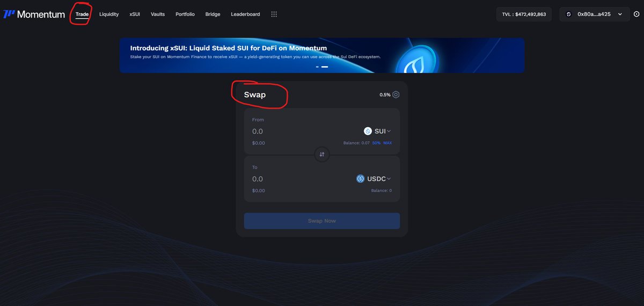Click the large SUI droplet coin graphic
This screenshot has width=644, height=306.
click(416, 59)
